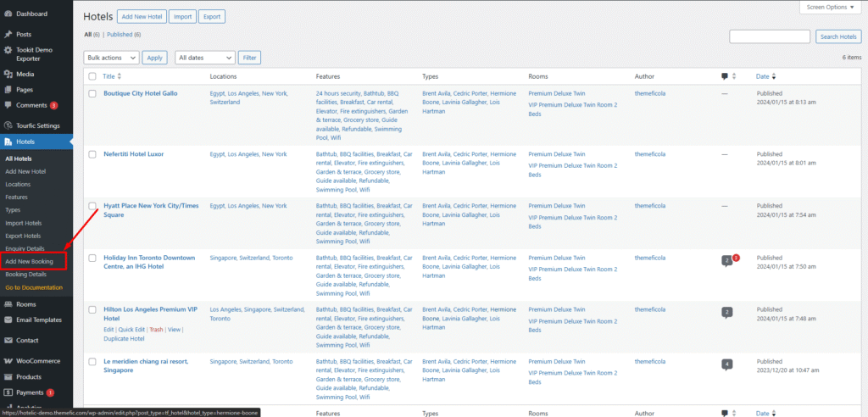The width and height of the screenshot is (868, 417).
Task: Tick the checkbox for Boutique City Hotel Gallo
Action: click(92, 93)
